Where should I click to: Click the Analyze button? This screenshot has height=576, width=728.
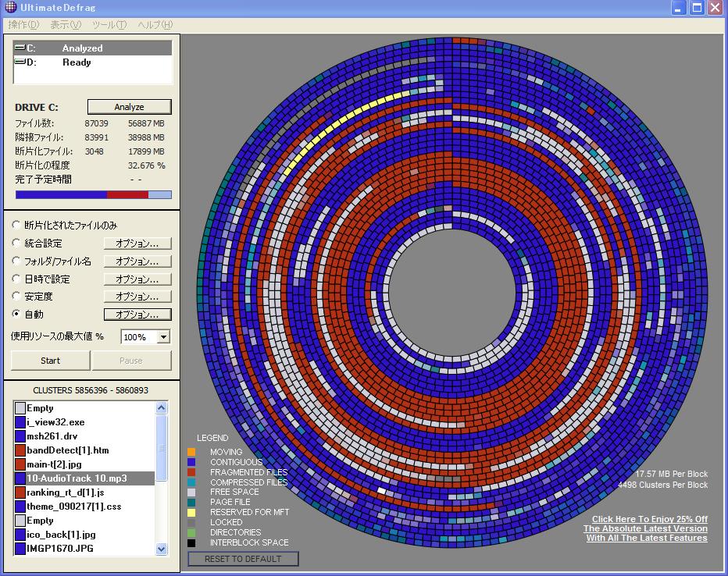click(x=130, y=107)
